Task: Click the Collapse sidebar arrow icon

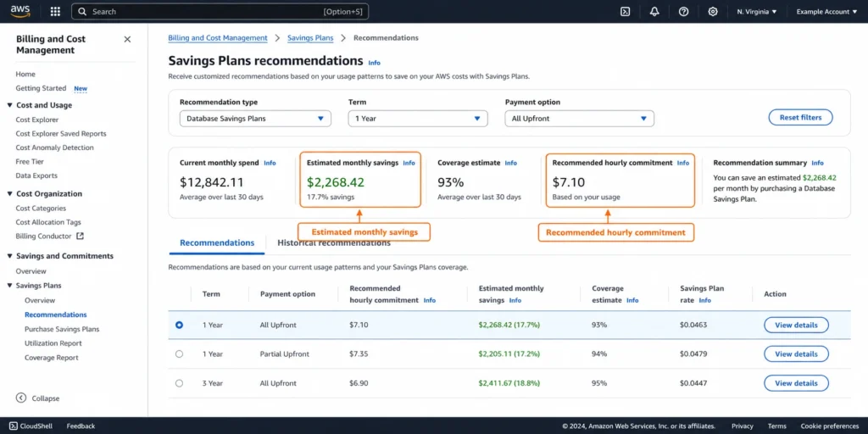Action: tap(21, 398)
